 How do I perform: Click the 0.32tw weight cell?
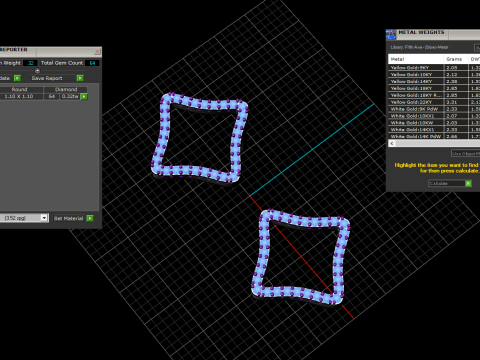click(x=70, y=96)
